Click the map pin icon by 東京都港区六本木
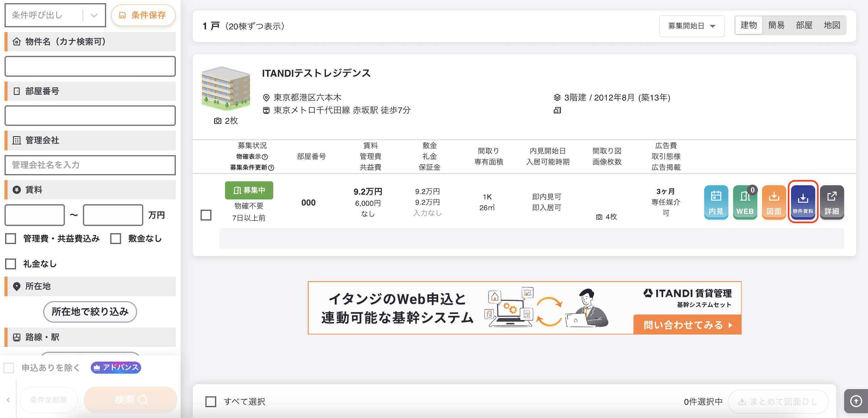This screenshot has height=418, width=868. tap(266, 98)
